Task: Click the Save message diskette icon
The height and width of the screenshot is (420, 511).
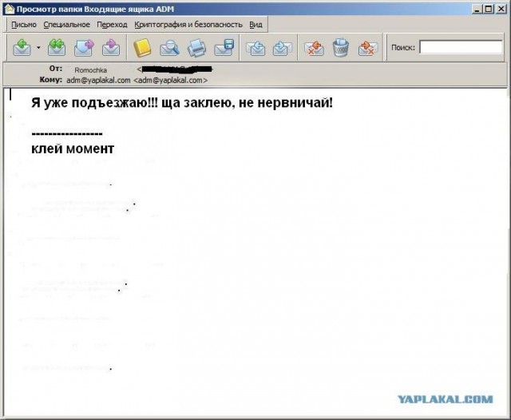Action: pos(224,48)
